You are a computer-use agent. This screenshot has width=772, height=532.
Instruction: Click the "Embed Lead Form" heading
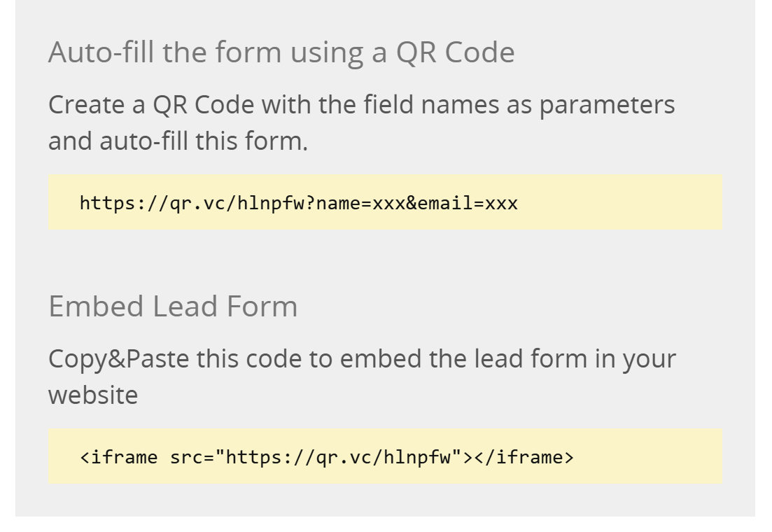[172, 307]
